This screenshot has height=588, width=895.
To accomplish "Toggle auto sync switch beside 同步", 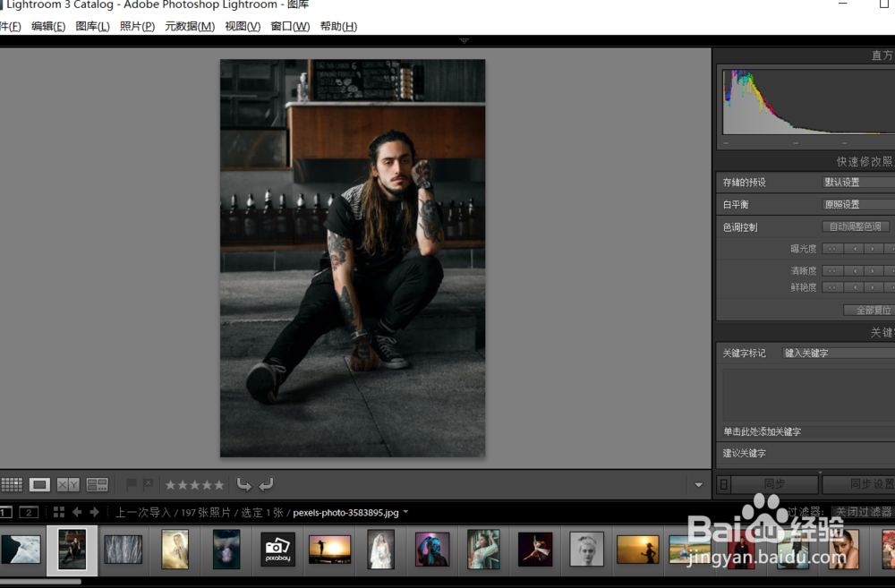I will point(724,485).
